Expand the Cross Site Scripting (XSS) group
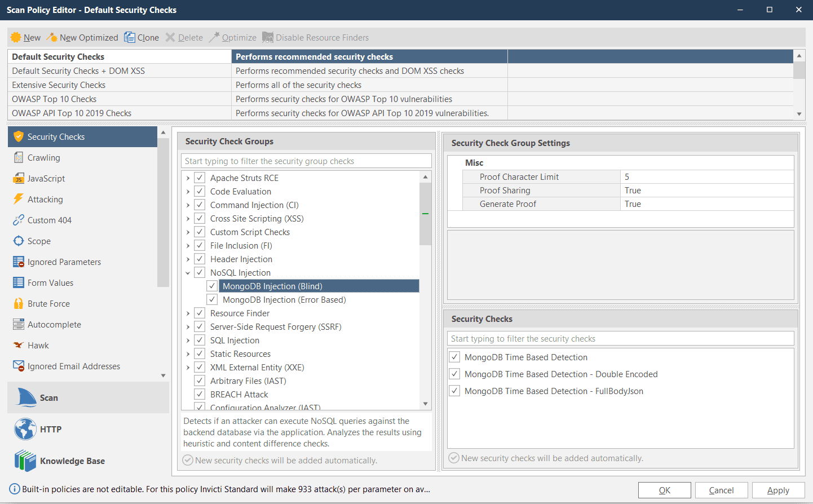813x504 pixels. [x=188, y=218]
